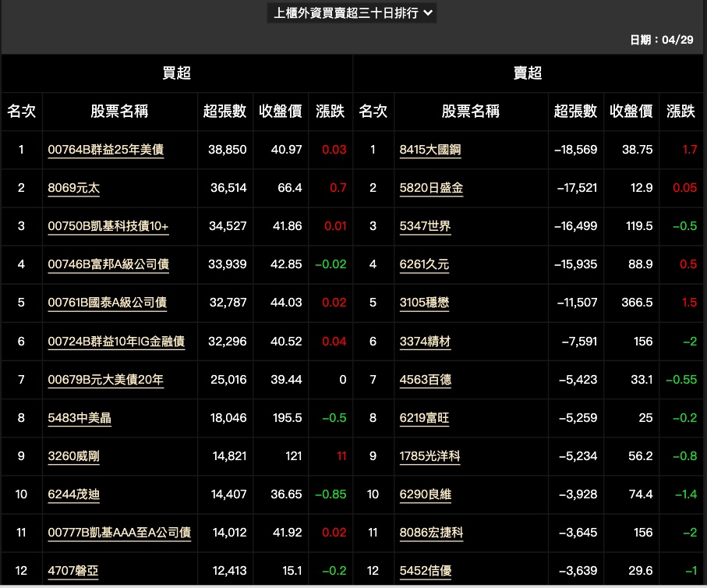Viewport: 707px width, 588px height.
Task: Click the 6244茂迪 link
Action: [73, 494]
